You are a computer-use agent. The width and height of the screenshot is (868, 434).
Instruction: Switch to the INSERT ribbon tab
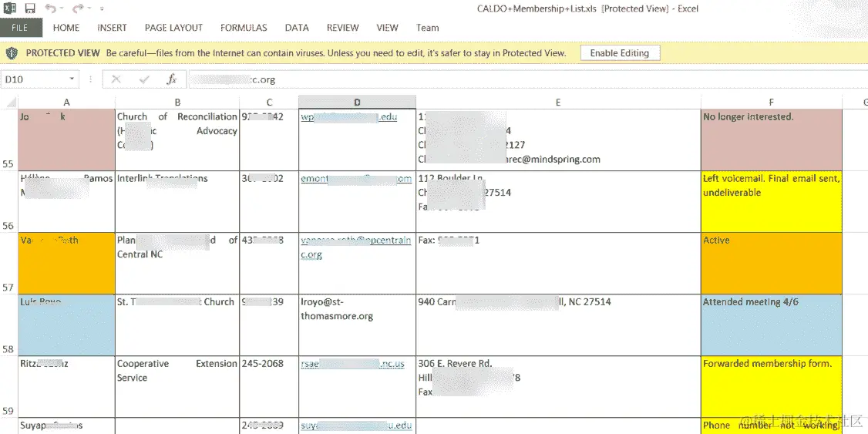pyautogui.click(x=112, y=28)
